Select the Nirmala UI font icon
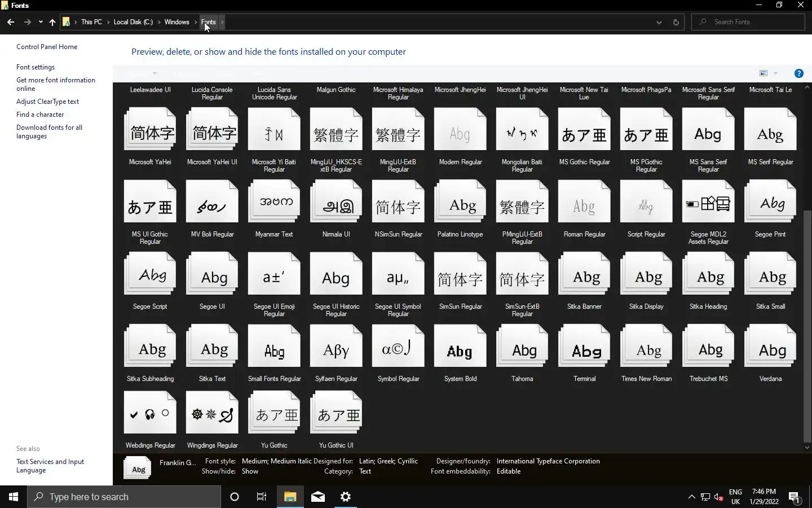This screenshot has width=812, height=508. pos(336,202)
